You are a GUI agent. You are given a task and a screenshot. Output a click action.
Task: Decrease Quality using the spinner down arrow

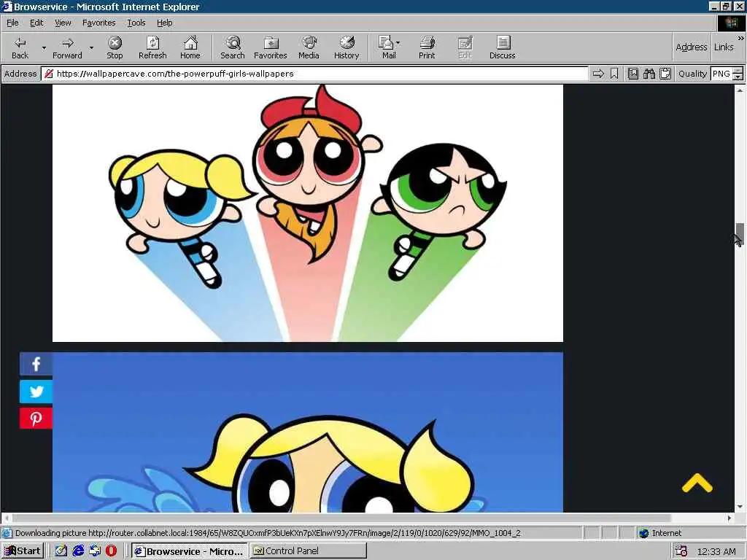[738, 77]
